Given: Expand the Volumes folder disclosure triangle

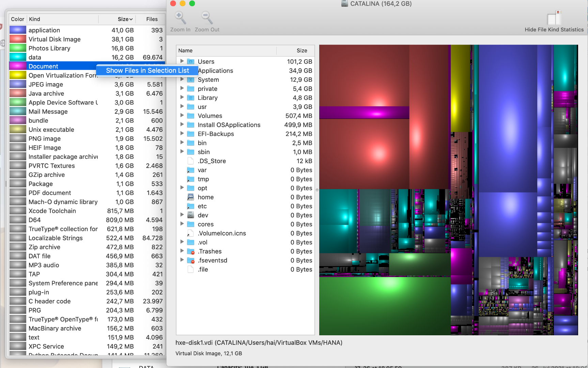Looking at the screenshot, I should pyautogui.click(x=182, y=116).
